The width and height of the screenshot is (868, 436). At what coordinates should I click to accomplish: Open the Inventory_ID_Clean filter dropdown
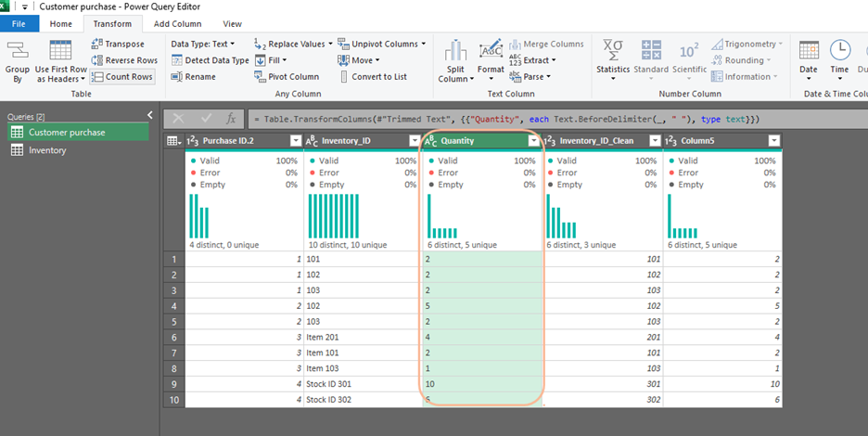(655, 141)
